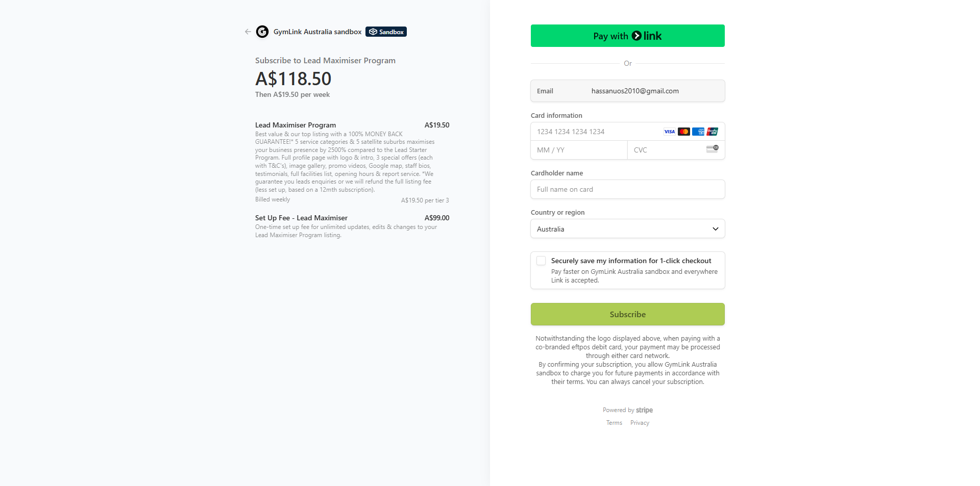Click the UnionPay card icon
Image resolution: width=980 pixels, height=486 pixels.
[713, 132]
